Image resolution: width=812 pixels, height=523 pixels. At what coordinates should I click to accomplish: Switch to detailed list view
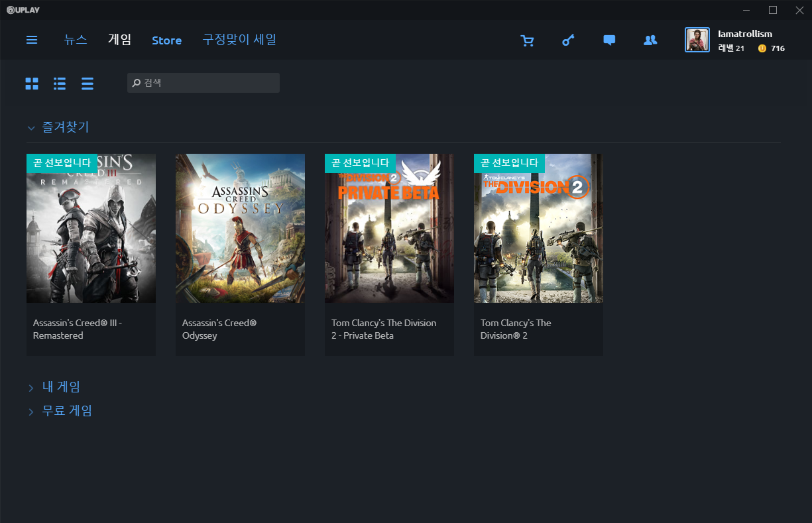pos(60,84)
